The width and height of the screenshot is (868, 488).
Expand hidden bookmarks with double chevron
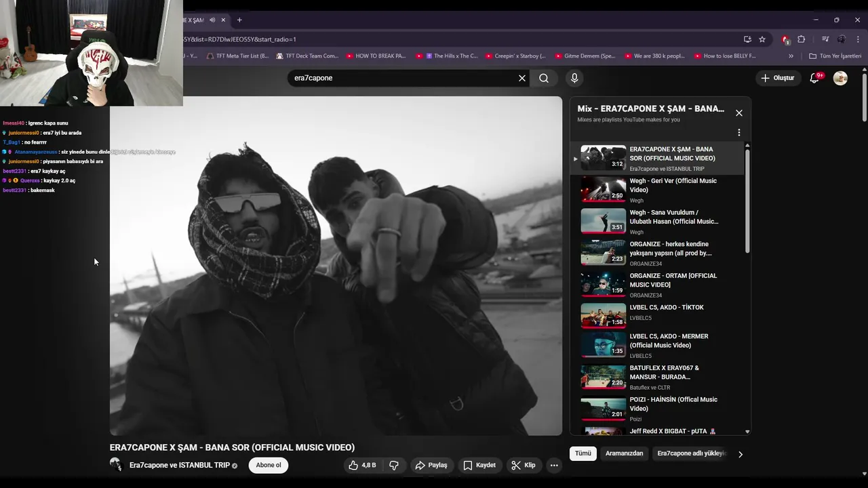tap(791, 56)
